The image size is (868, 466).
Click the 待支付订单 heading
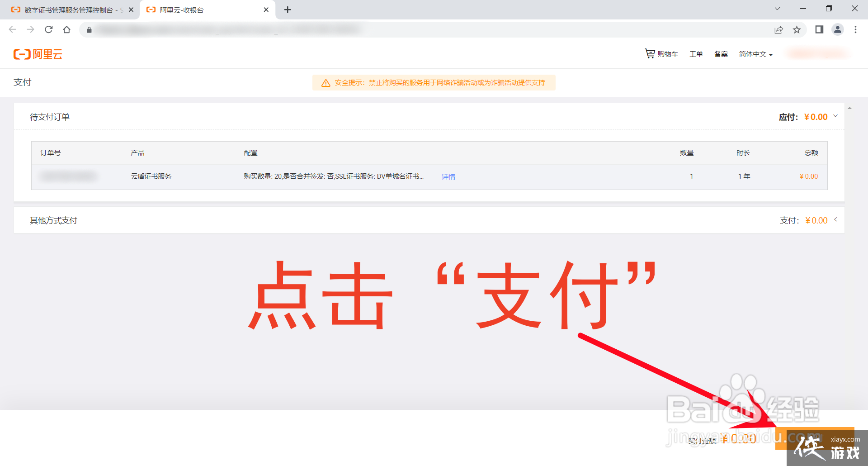click(x=50, y=117)
